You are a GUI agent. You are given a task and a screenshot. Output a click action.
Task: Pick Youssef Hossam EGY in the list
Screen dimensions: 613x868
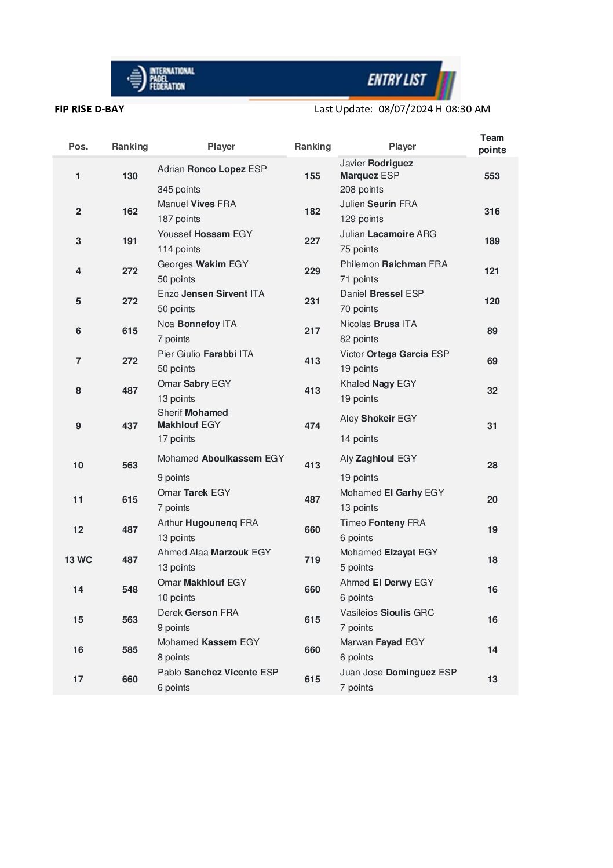[205, 234]
